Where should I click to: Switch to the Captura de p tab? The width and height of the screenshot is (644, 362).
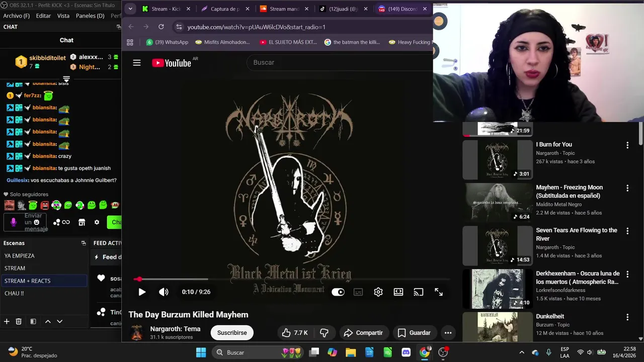pyautogui.click(x=225, y=9)
